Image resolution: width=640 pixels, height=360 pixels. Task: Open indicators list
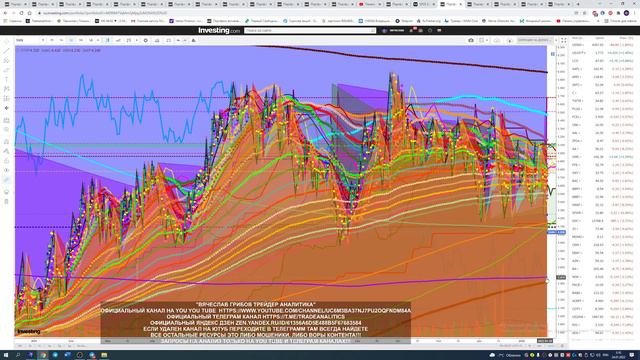click(129, 40)
